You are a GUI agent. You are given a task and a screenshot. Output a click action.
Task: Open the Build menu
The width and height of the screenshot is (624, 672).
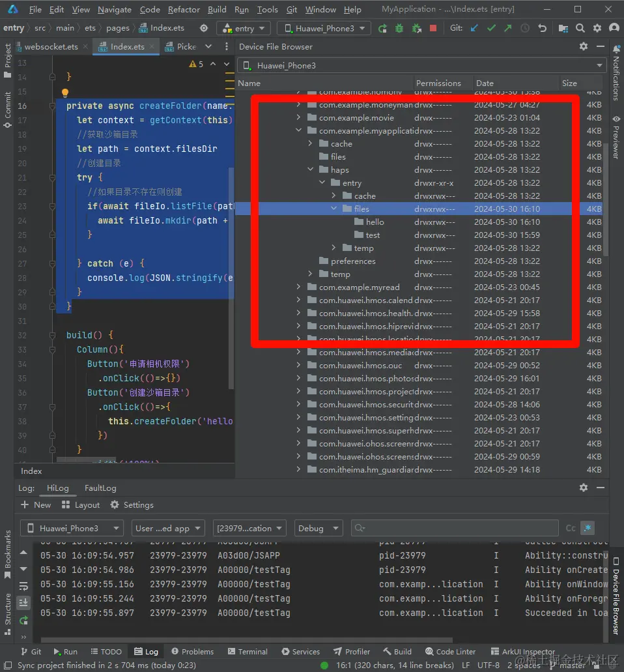click(x=217, y=9)
